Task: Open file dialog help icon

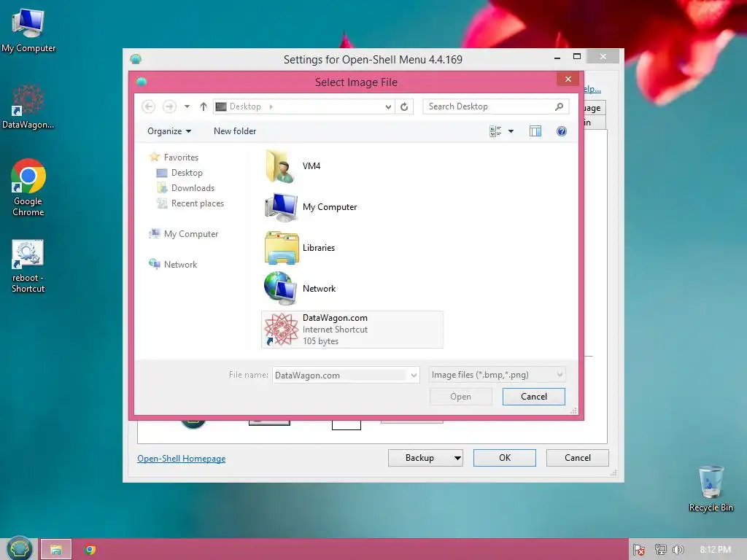Action: pyautogui.click(x=562, y=131)
